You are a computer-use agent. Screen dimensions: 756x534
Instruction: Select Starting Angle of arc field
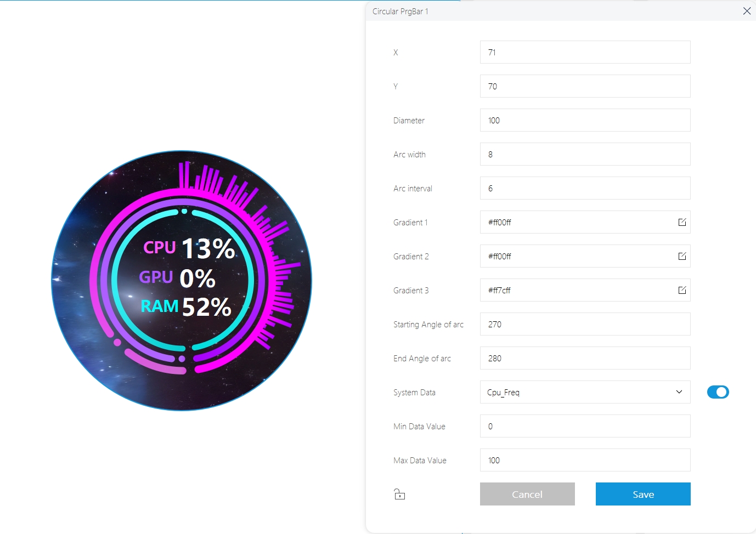[585, 324]
